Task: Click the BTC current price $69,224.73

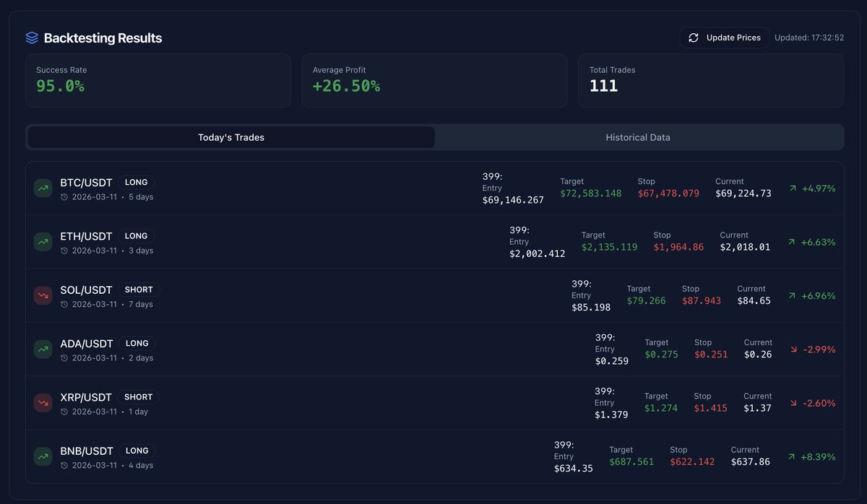Action: 743,193
